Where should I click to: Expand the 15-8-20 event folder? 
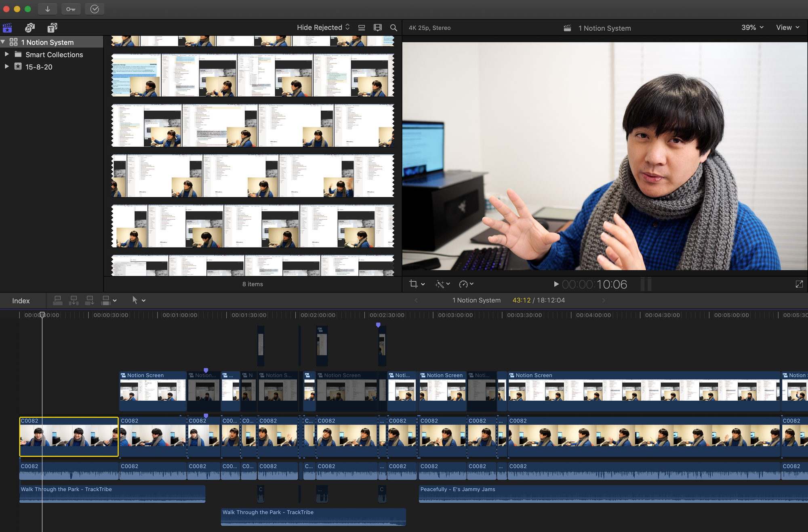(6, 67)
